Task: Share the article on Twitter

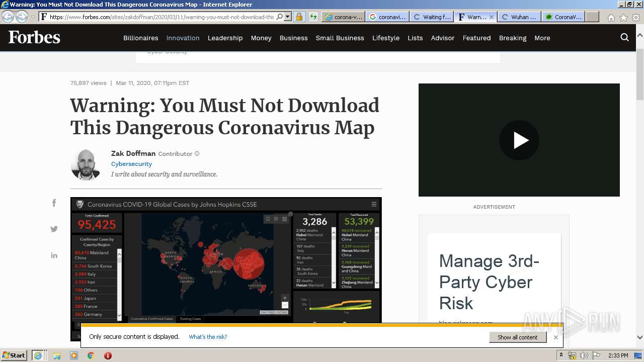Action: pyautogui.click(x=54, y=229)
